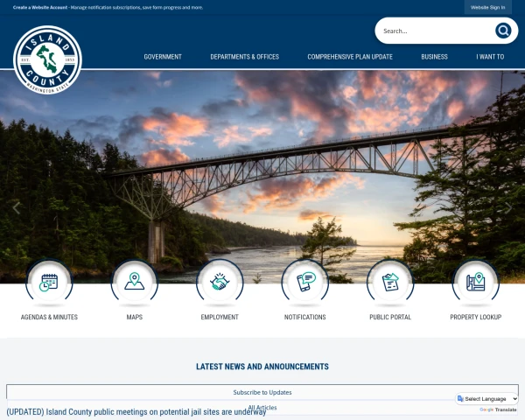
Task: Click the Create a Website Account link
Action: 40,7
